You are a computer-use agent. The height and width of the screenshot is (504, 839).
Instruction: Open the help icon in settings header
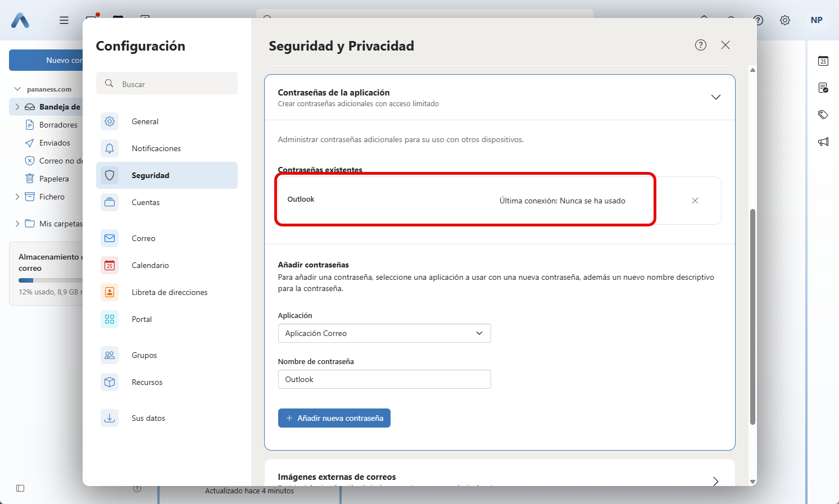(x=700, y=45)
